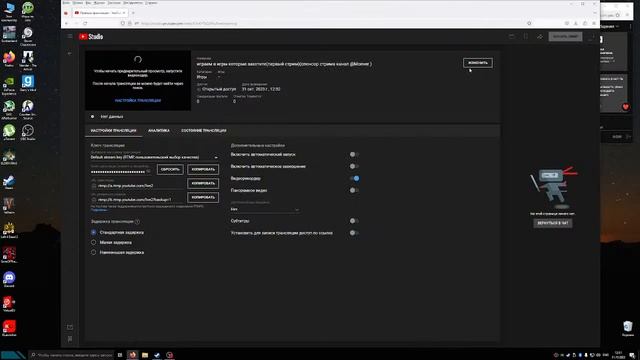Copy the stream URL rtmp://a.rtmp.youtube.com/live2
The height and width of the screenshot is (360, 640).
(x=203, y=183)
